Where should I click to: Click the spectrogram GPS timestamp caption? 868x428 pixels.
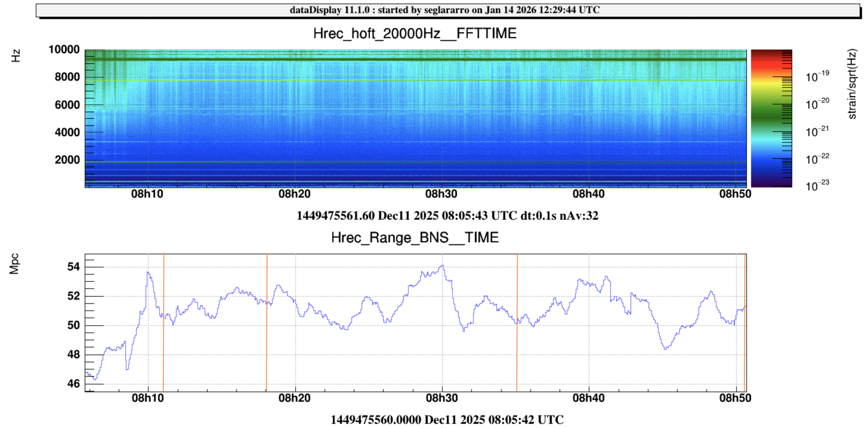pyautogui.click(x=447, y=215)
